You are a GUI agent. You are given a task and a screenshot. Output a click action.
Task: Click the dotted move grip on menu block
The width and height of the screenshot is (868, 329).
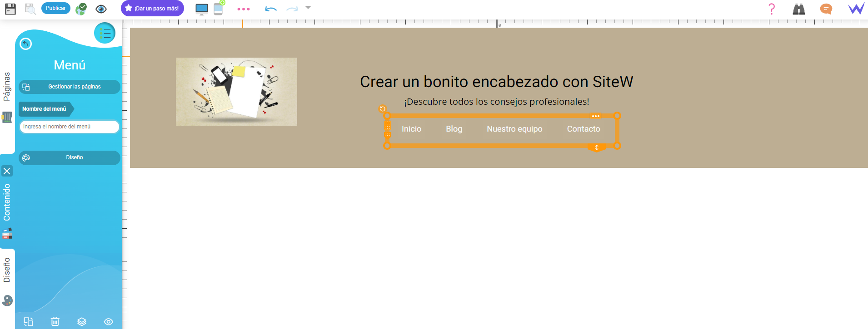[387, 129]
